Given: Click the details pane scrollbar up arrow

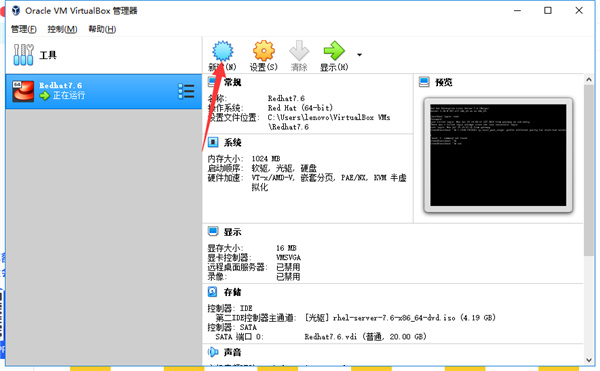Looking at the screenshot, I should 589,80.
